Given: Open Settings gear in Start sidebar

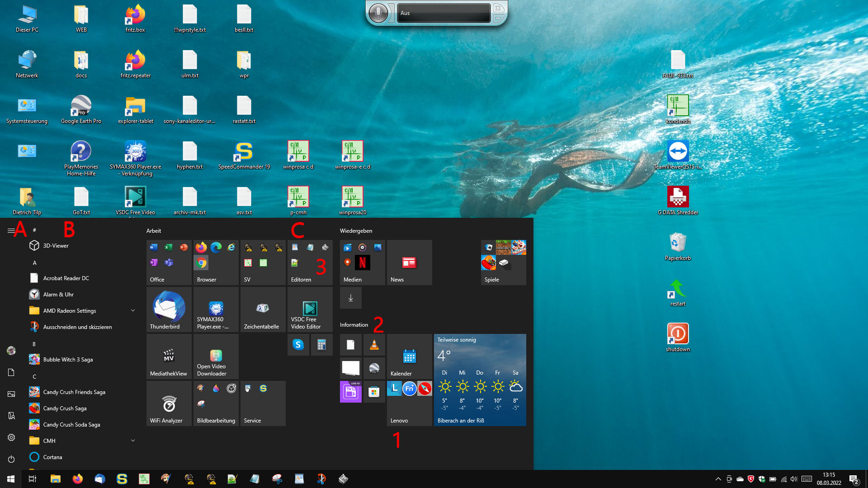Looking at the screenshot, I should 11,437.
